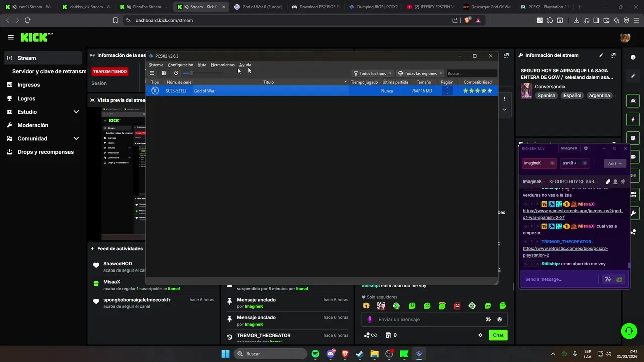Pop out the Información del stream panel
The height and width of the screenshot is (362, 644).
(613, 55)
